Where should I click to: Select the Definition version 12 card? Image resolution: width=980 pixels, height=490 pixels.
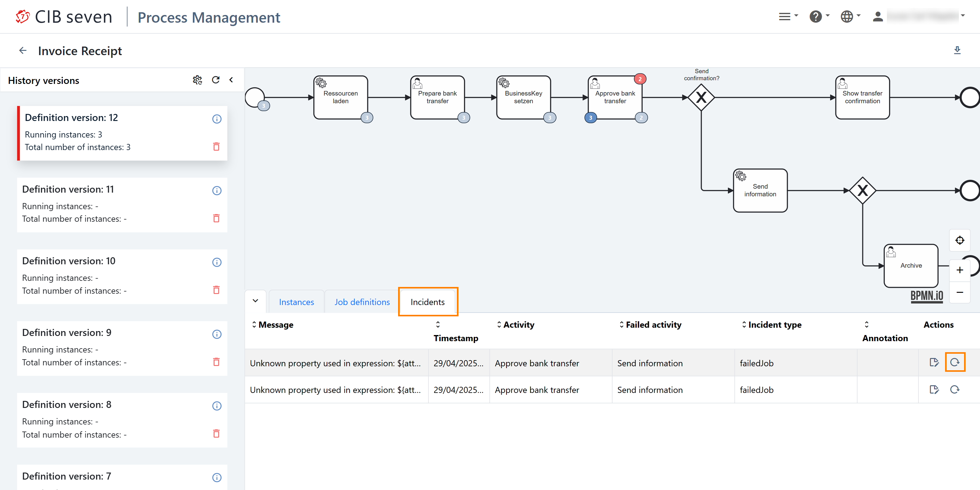click(x=122, y=133)
